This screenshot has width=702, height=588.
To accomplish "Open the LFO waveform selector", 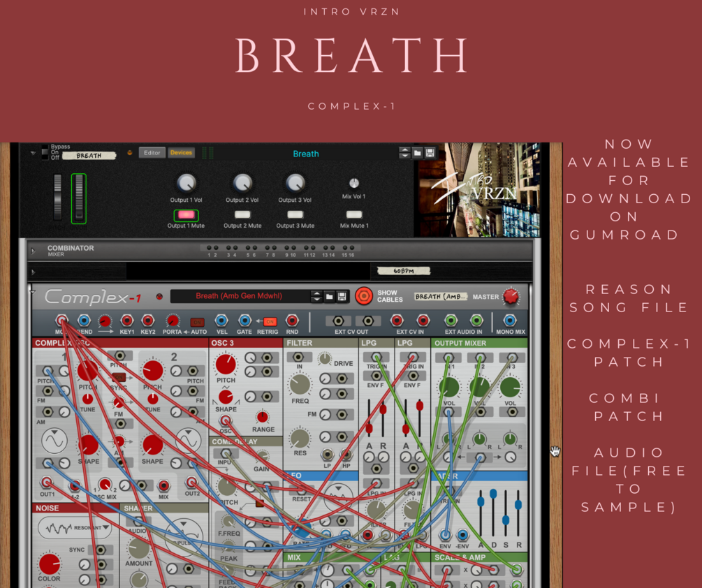I will (338, 497).
